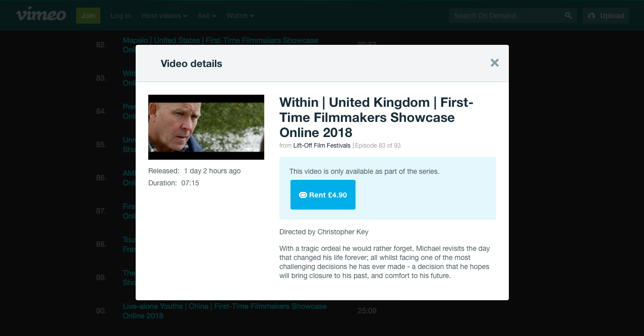Click the Within video thumbnail
The width and height of the screenshot is (644, 336).
tap(206, 127)
